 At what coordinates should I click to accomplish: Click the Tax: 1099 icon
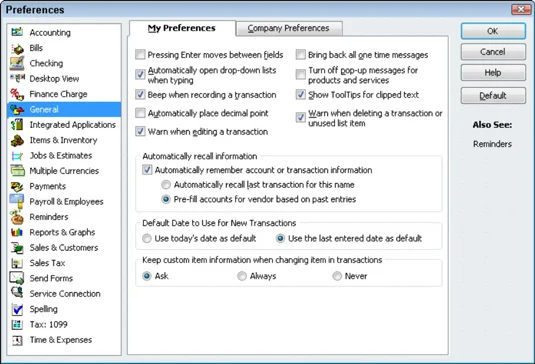17,324
